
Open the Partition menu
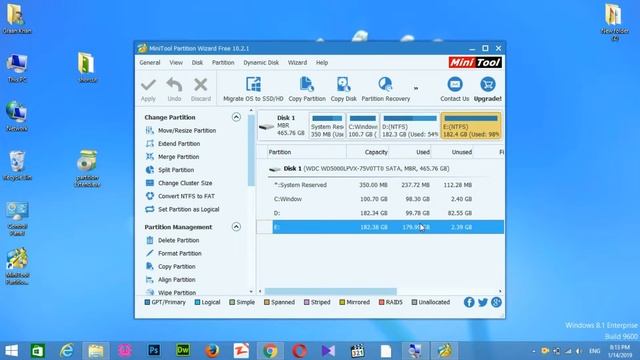(223, 63)
